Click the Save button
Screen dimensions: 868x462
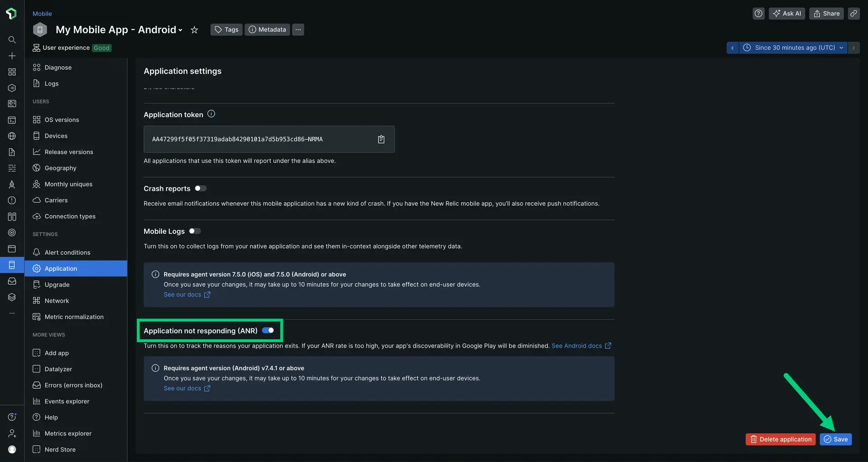point(835,439)
